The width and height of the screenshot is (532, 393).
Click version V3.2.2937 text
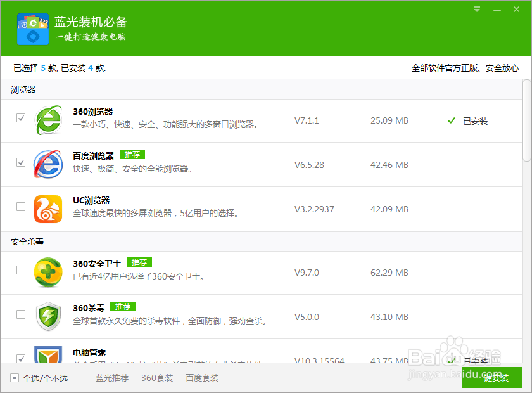click(314, 209)
